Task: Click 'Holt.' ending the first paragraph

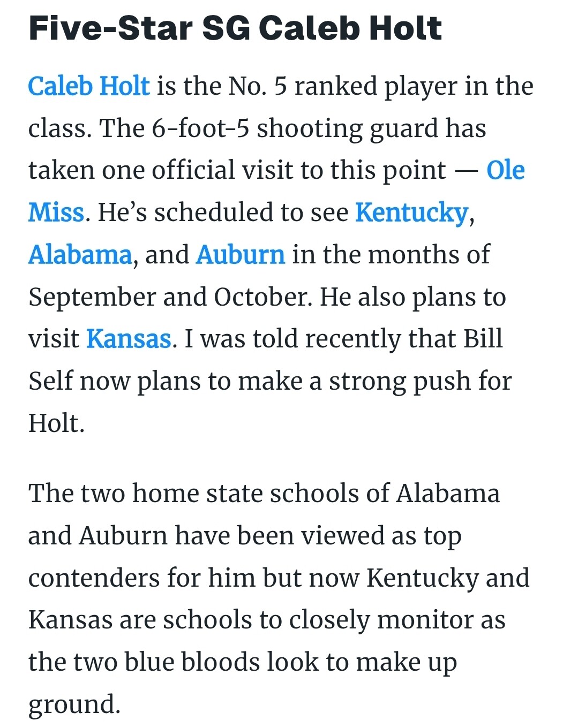Action: point(56,423)
